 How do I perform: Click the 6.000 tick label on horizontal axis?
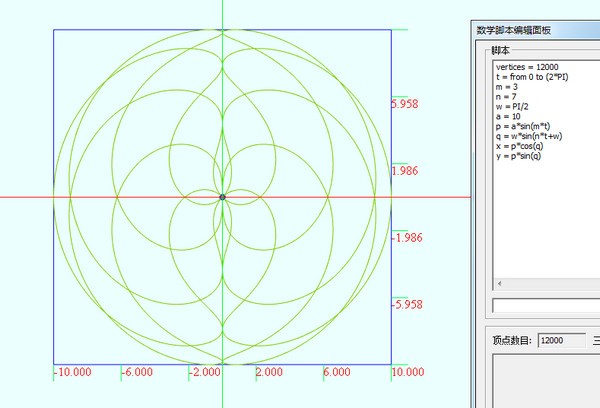[x=337, y=372]
